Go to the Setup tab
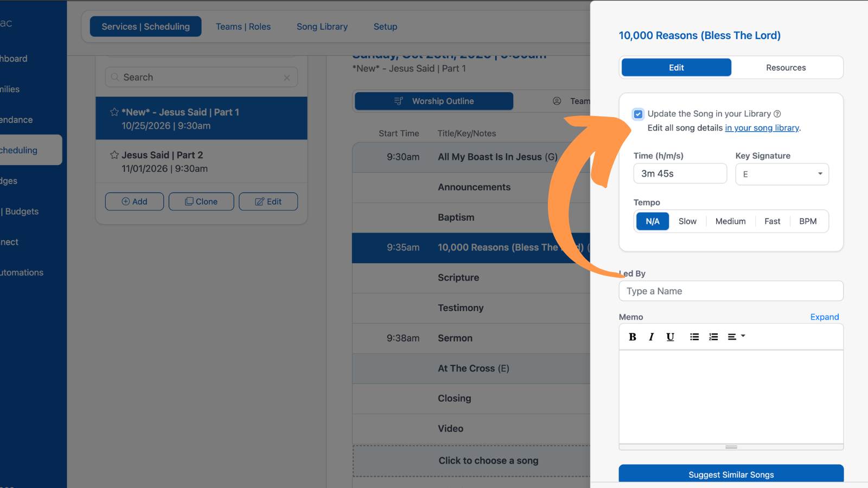 point(385,27)
